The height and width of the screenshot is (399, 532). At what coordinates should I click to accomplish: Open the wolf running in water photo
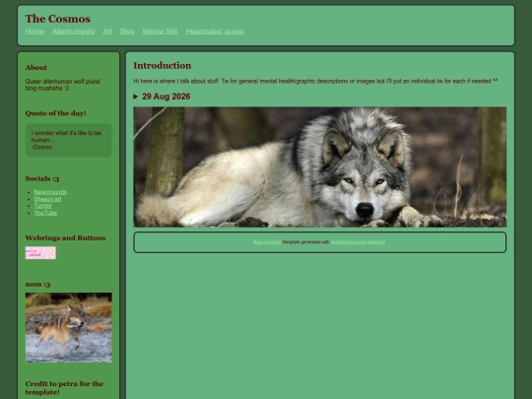point(69,327)
